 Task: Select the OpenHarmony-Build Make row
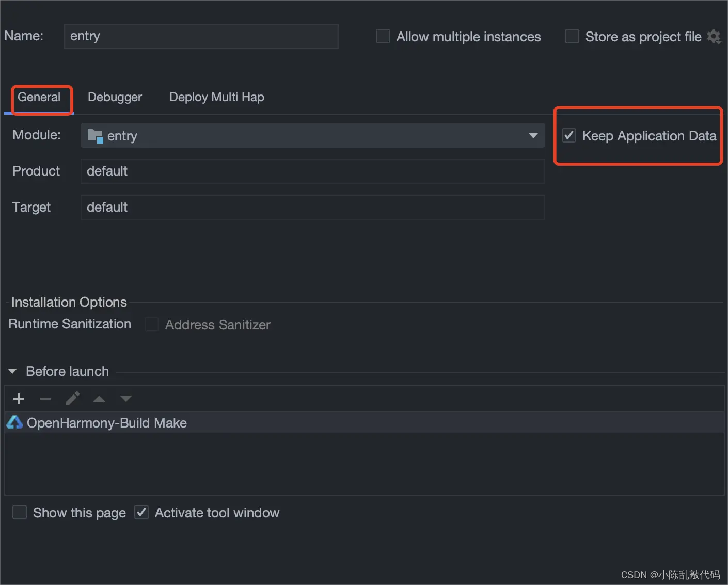click(365, 422)
